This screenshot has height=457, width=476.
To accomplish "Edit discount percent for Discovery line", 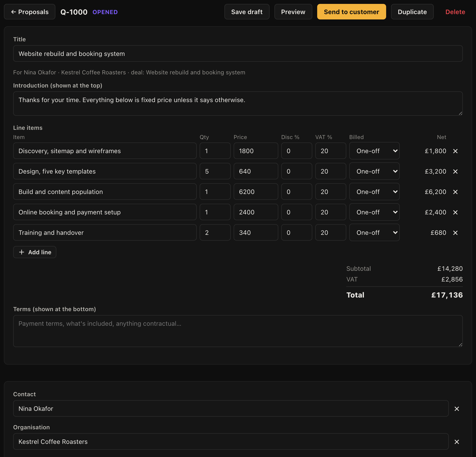I will tap(297, 151).
